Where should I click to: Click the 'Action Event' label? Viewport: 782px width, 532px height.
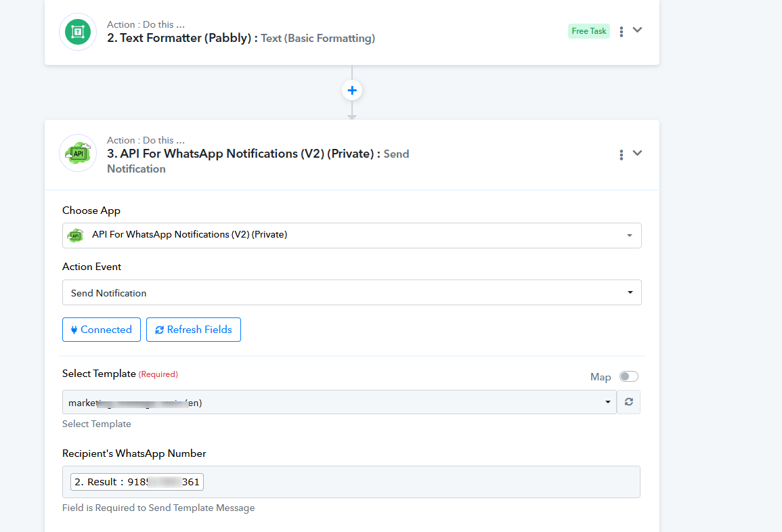[92, 267]
